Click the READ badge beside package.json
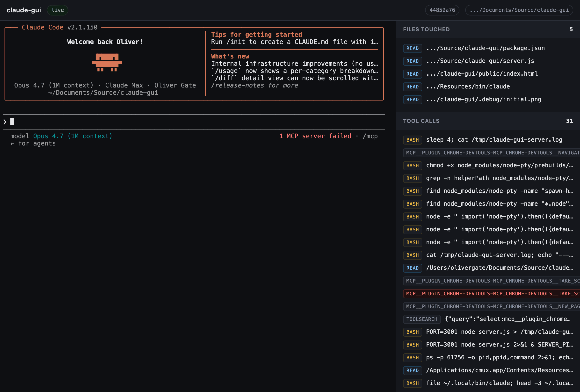Image resolution: width=580 pixels, height=392 pixels. coord(412,48)
